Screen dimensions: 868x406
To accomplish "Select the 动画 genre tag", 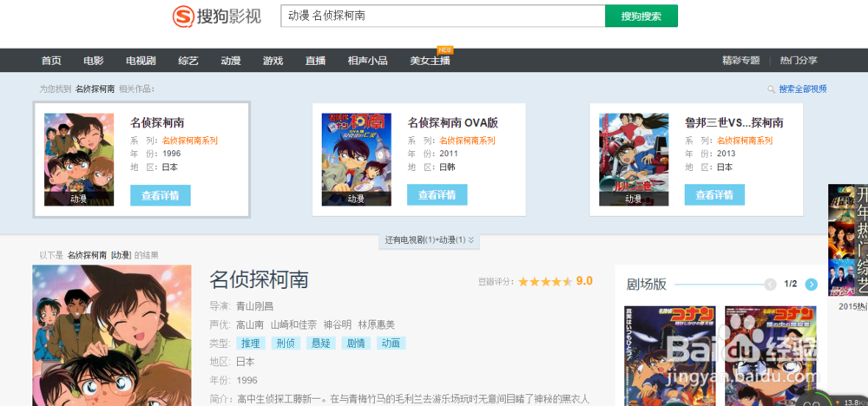I will click(x=391, y=343).
